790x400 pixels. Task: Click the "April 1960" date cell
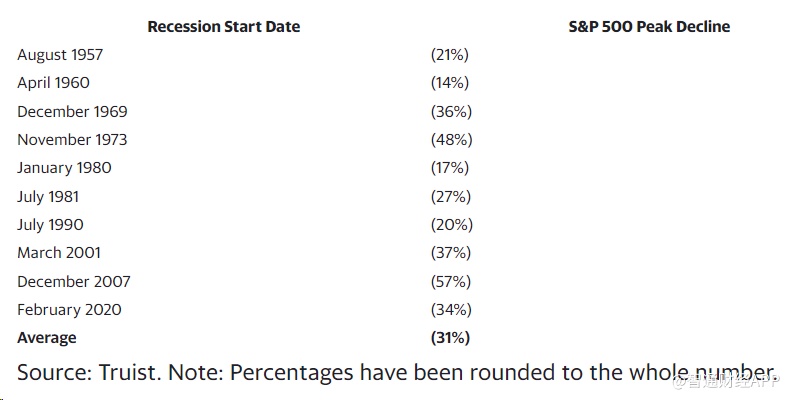click(x=52, y=83)
